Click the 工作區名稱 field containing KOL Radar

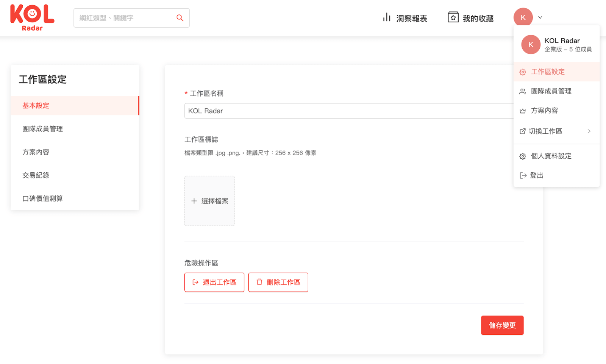click(349, 111)
